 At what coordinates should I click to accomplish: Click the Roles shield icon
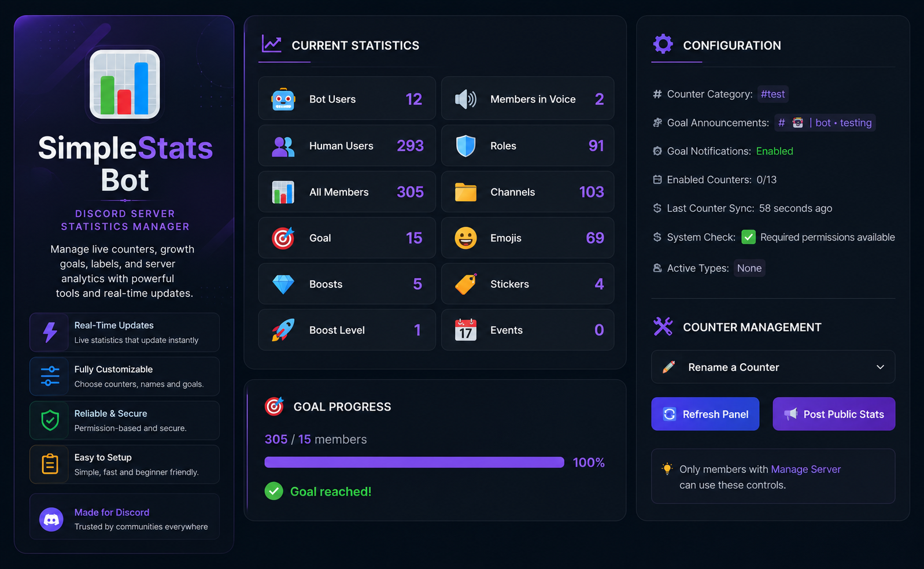coord(465,146)
